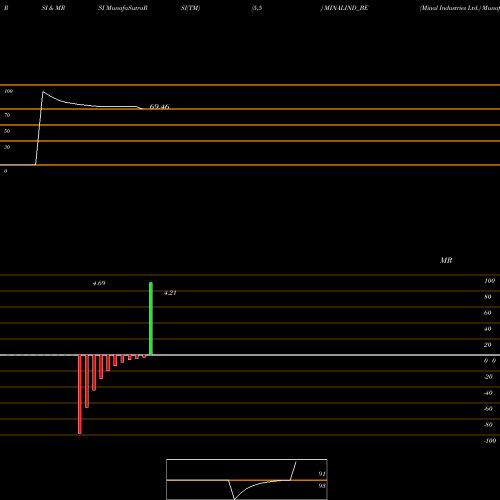Click the RSI line peak near 100

point(43,92)
